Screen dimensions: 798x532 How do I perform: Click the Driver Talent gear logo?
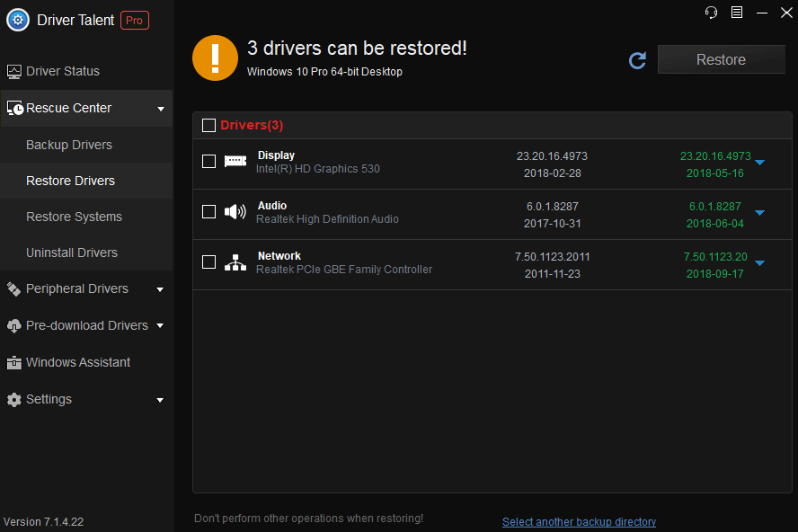pos(18,21)
